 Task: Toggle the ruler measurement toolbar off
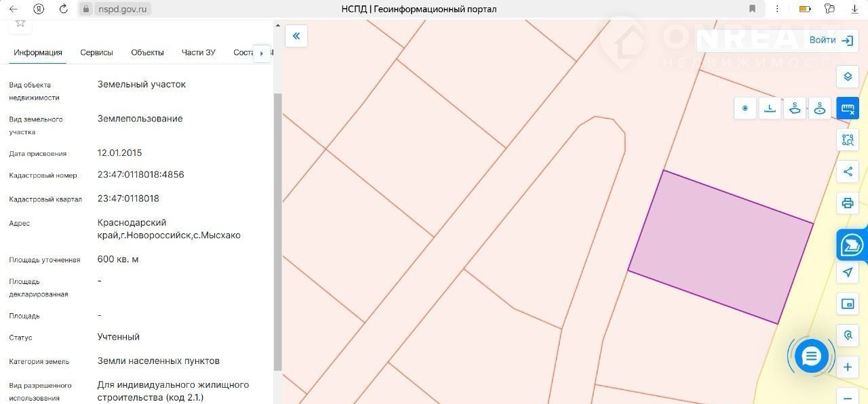(x=847, y=108)
